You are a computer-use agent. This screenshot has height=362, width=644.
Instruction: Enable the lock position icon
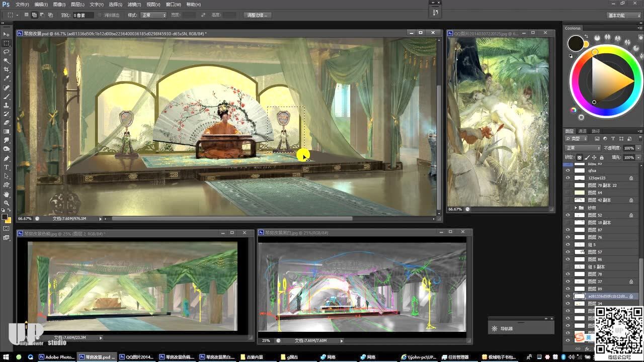pyautogui.click(x=594, y=157)
